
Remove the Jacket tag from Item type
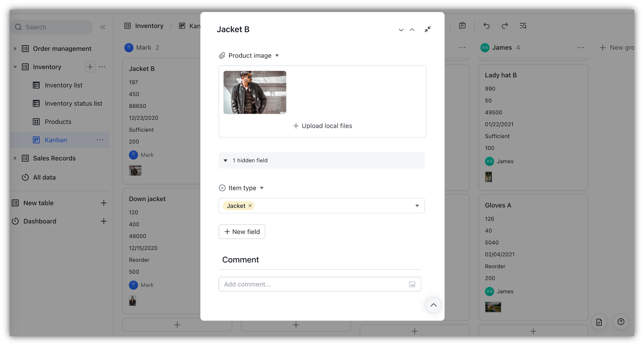250,206
